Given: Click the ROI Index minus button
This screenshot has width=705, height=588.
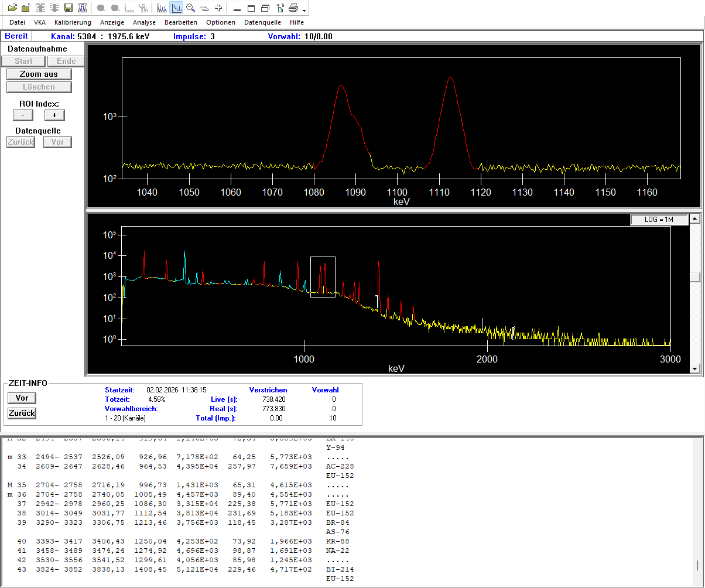Looking at the screenshot, I should click(23, 115).
